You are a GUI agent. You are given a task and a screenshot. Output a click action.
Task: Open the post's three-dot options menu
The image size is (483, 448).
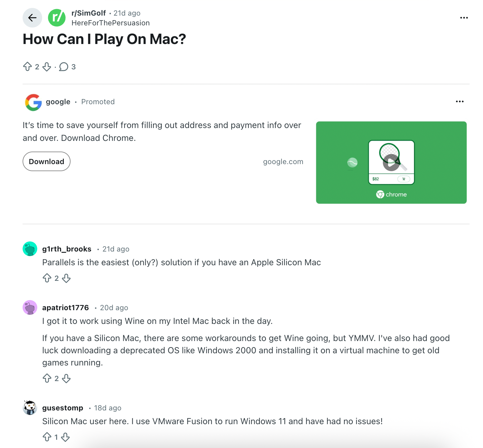click(464, 18)
